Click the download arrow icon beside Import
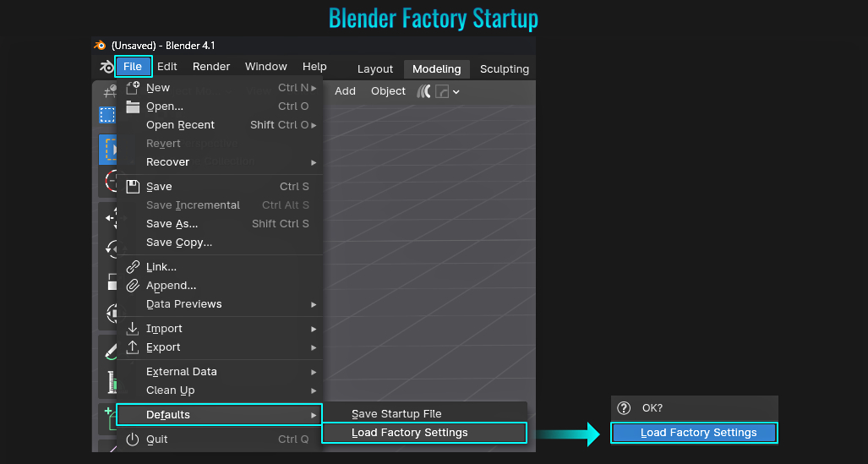 click(x=133, y=328)
